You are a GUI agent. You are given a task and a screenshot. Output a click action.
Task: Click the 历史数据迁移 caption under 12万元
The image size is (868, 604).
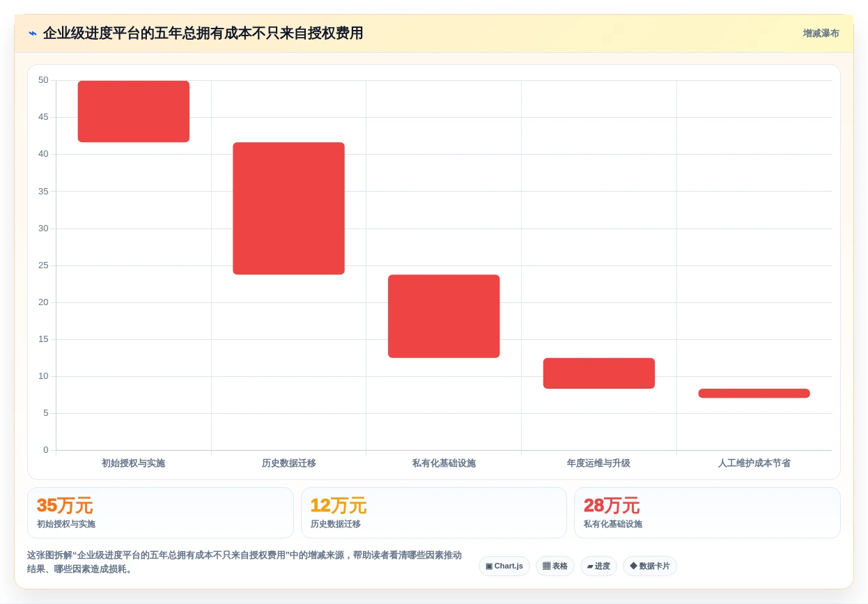coord(336,524)
